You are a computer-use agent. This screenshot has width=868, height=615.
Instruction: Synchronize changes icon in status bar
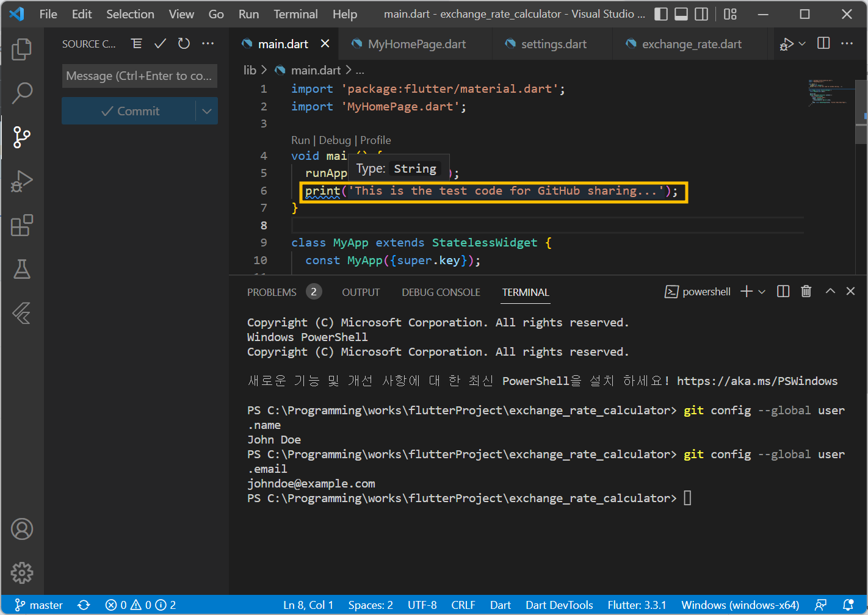click(x=84, y=605)
